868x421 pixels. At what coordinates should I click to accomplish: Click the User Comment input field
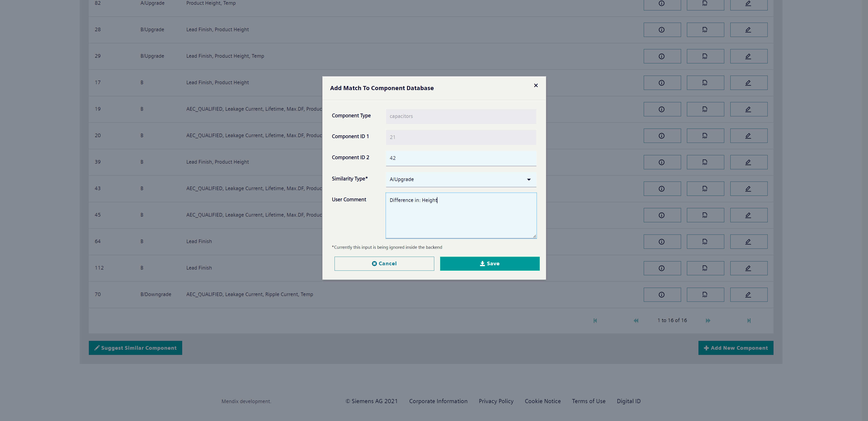[x=461, y=215]
